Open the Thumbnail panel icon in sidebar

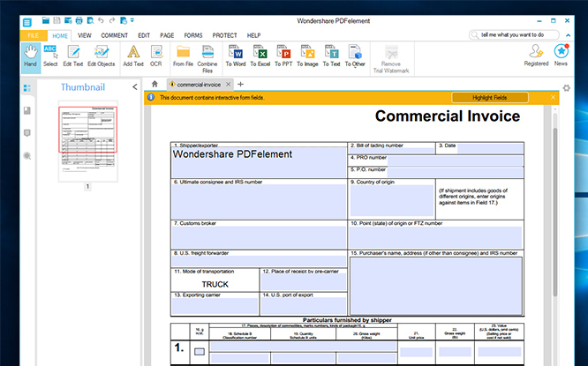[27, 88]
